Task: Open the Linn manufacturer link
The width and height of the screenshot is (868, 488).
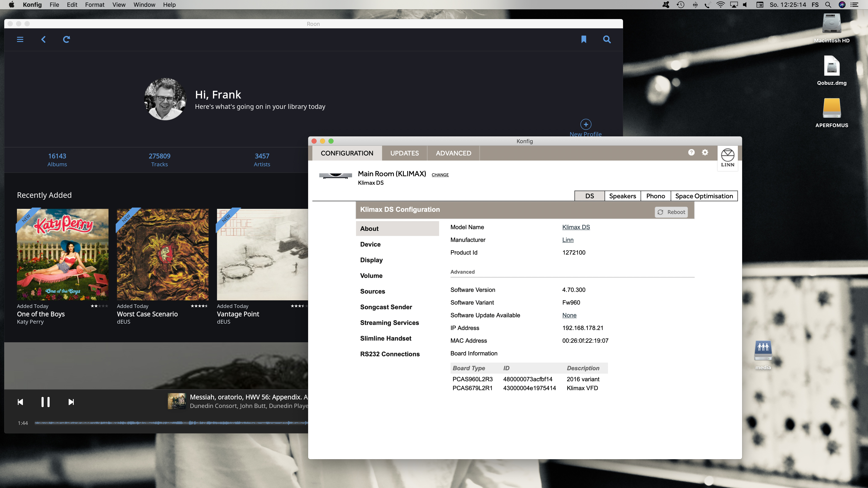Action: [x=568, y=240]
